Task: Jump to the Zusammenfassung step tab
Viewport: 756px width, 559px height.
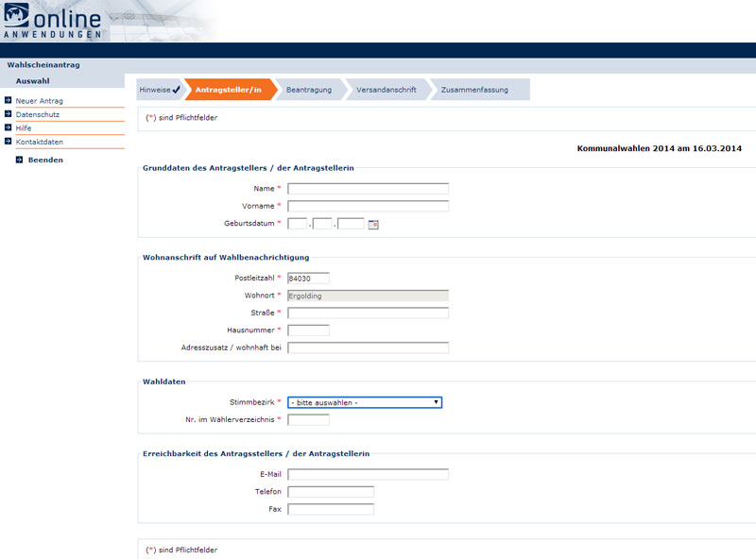Action: (x=474, y=90)
